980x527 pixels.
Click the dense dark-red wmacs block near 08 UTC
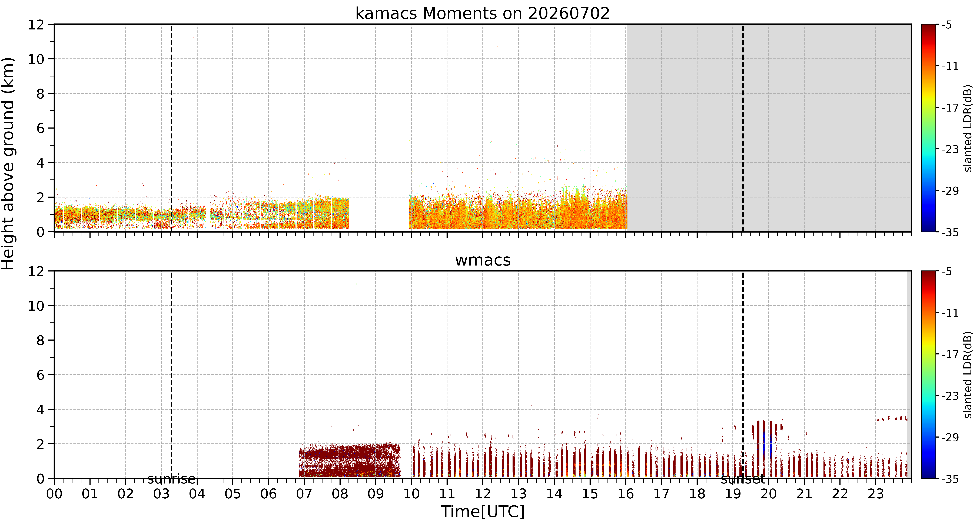tap(349, 460)
